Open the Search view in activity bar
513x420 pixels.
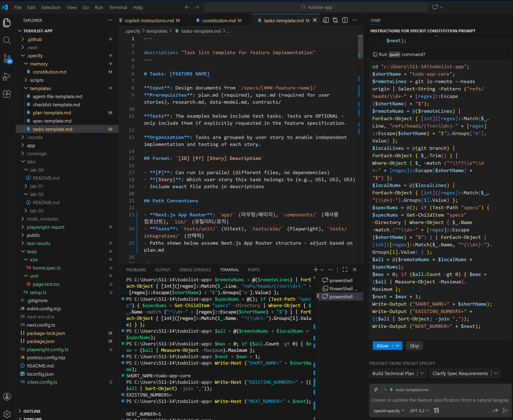tap(7, 40)
